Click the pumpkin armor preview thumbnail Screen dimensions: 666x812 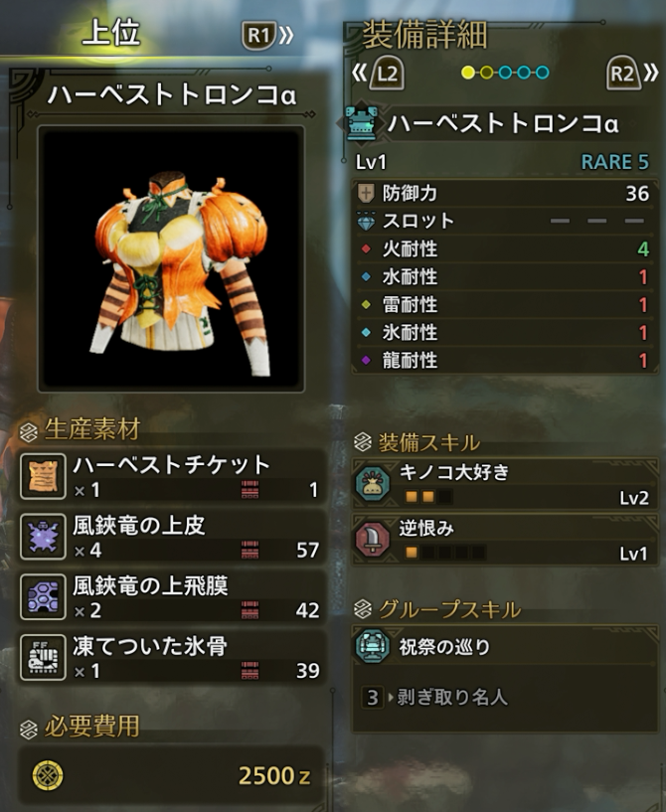pos(171,258)
